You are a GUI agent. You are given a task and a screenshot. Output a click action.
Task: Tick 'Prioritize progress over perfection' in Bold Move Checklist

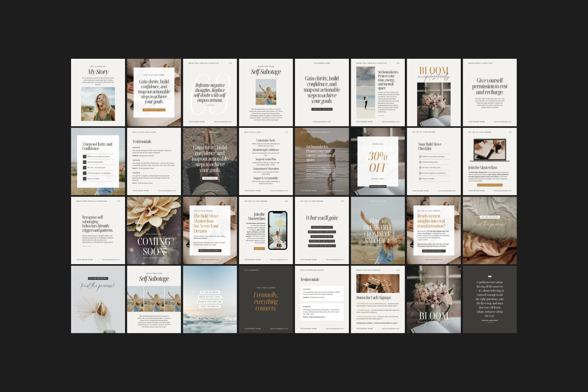(419, 173)
